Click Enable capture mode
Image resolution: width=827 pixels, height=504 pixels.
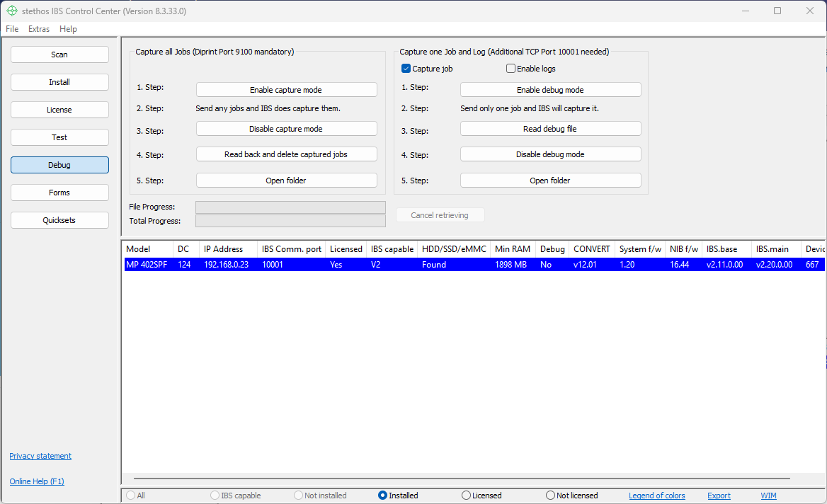tap(286, 89)
